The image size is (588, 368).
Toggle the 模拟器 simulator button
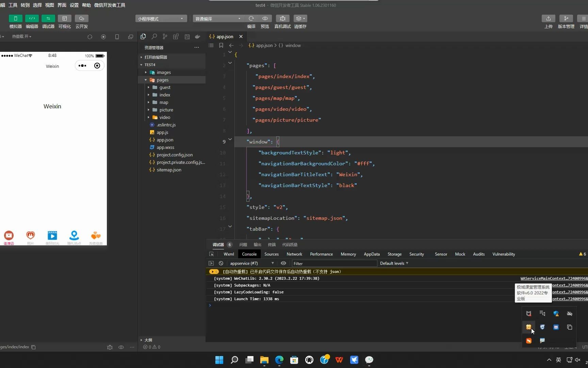15,18
